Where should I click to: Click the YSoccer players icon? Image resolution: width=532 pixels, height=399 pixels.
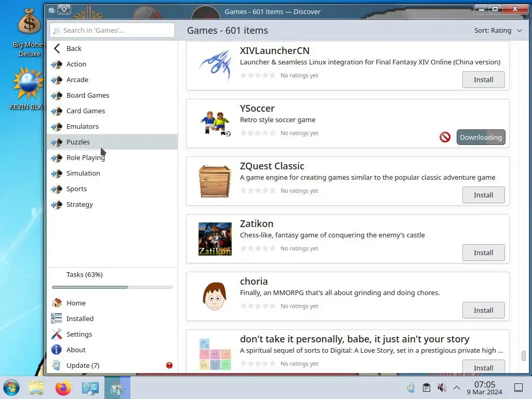coord(215,124)
